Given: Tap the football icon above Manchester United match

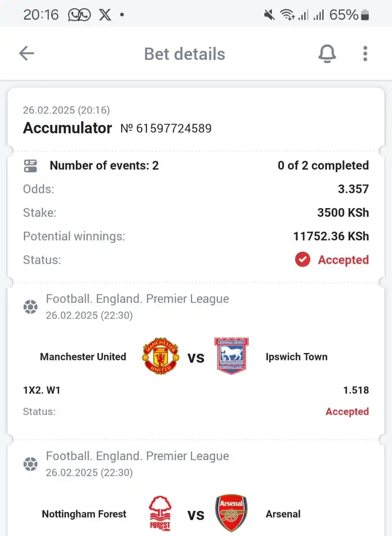Looking at the screenshot, I should point(30,307).
